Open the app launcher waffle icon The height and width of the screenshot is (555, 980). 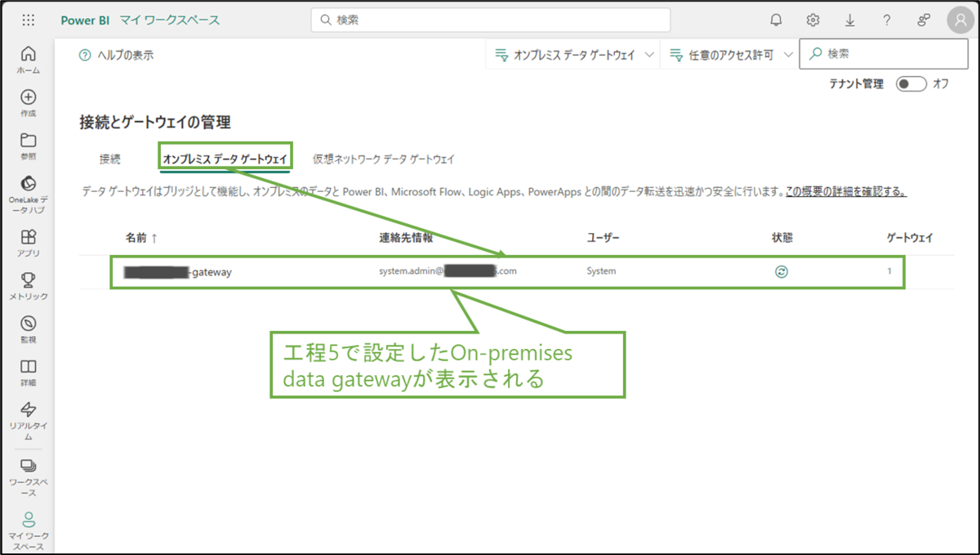tap(29, 20)
